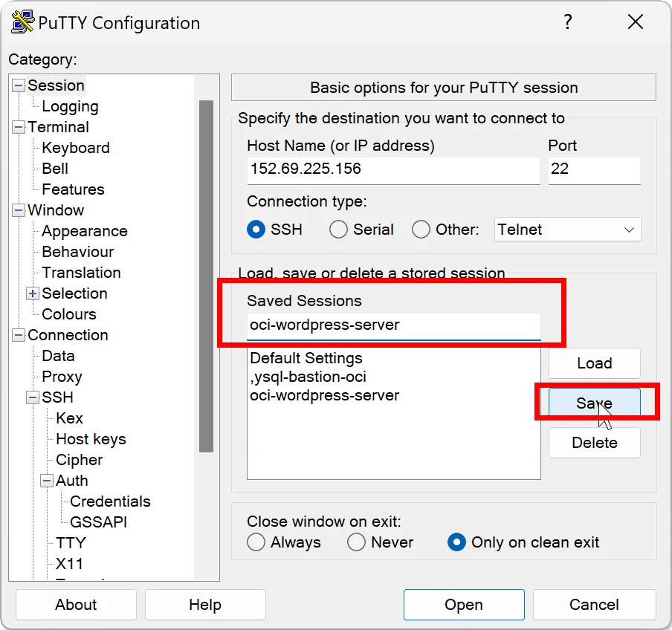The width and height of the screenshot is (672, 630).
Task: Open the Credentials category
Action: pos(110,501)
